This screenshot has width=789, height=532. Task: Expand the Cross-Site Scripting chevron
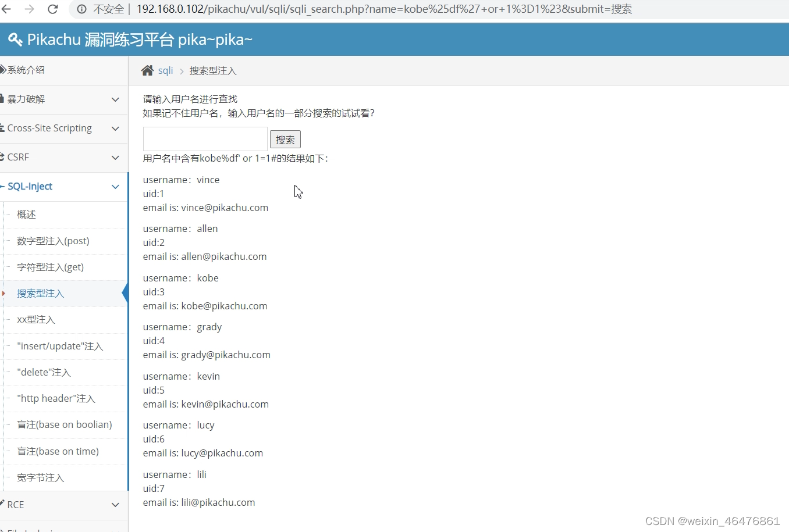(x=115, y=128)
